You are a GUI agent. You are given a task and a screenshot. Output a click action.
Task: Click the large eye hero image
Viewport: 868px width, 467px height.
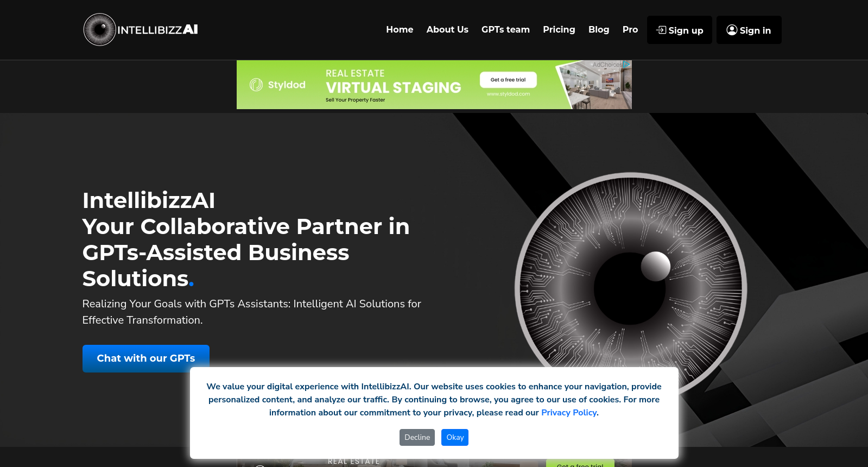pos(631,288)
